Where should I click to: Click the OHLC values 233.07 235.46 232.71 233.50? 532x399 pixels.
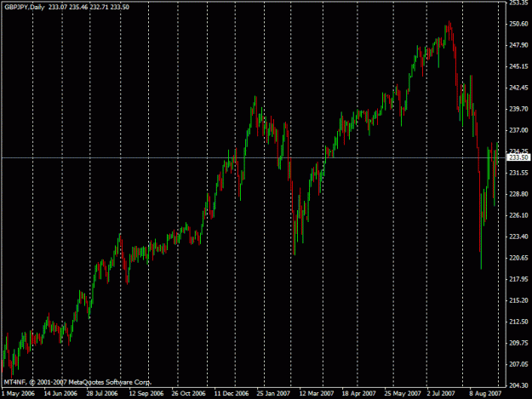pyautogui.click(x=89, y=7)
